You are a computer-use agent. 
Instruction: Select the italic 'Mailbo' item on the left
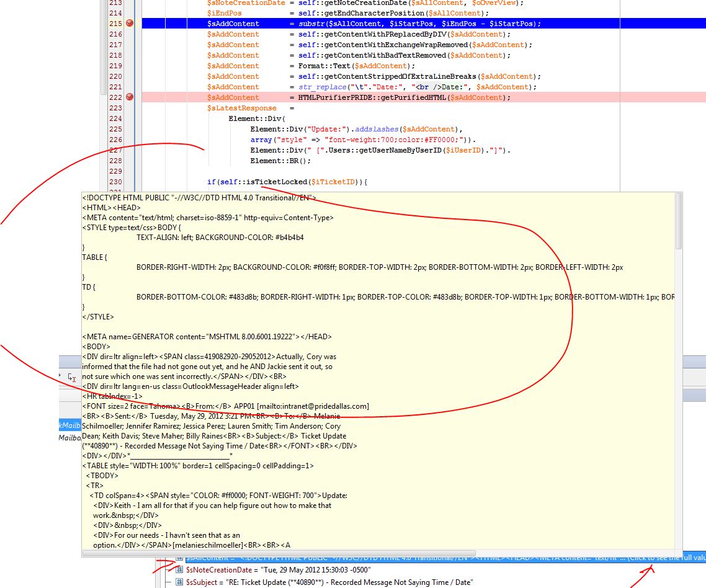point(69,438)
